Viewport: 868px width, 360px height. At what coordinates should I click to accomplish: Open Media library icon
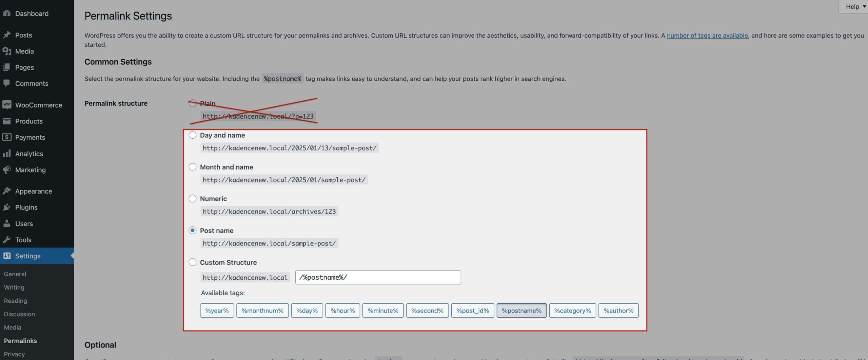point(7,51)
